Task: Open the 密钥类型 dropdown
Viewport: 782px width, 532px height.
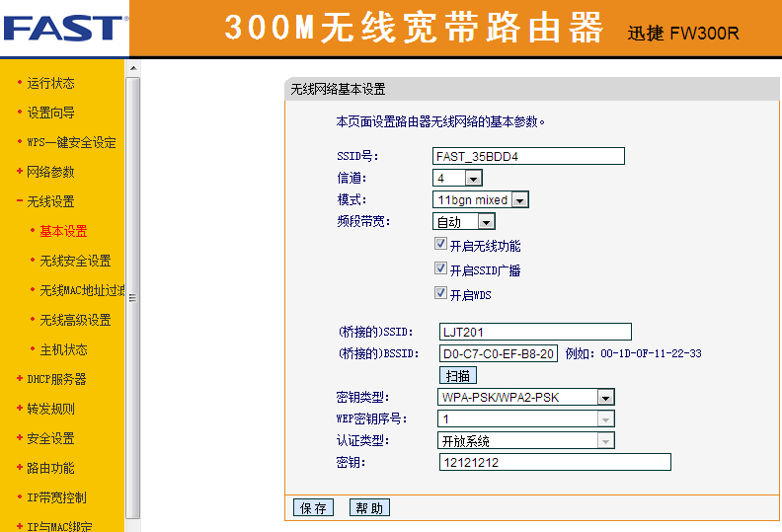Action: (525, 398)
